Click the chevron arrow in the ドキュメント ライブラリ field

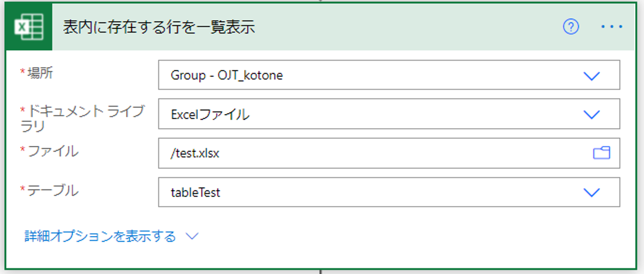(592, 115)
